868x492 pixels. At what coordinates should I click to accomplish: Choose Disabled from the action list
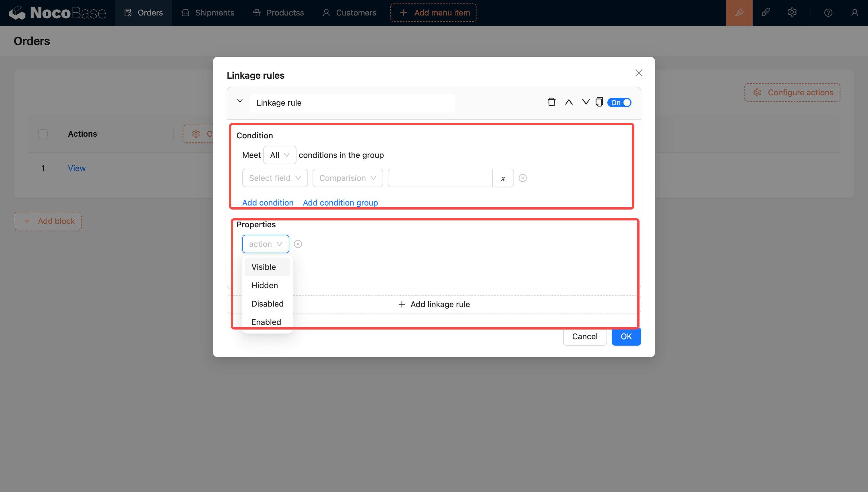coord(267,303)
